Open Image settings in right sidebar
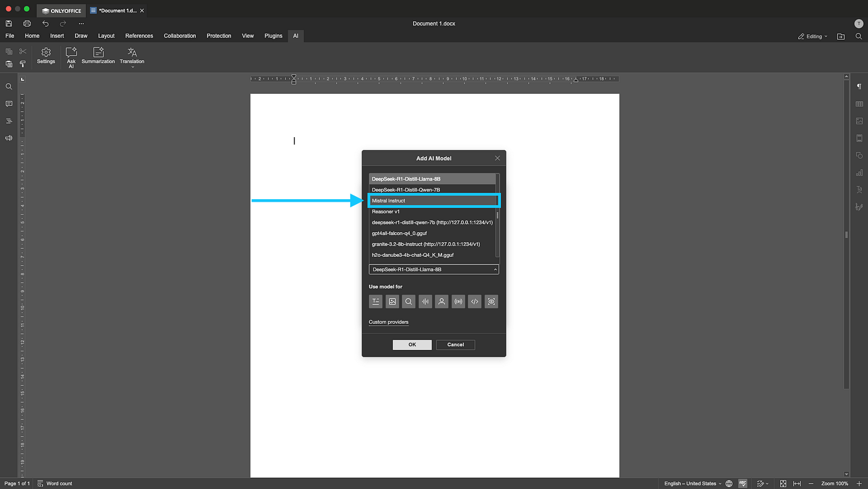This screenshot has height=489, width=868. click(x=859, y=121)
